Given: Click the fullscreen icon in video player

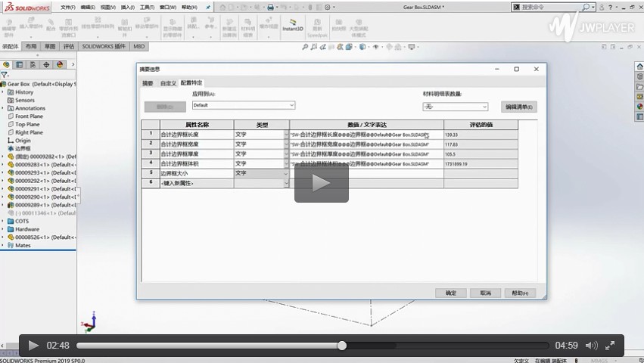Looking at the screenshot, I should tap(610, 346).
